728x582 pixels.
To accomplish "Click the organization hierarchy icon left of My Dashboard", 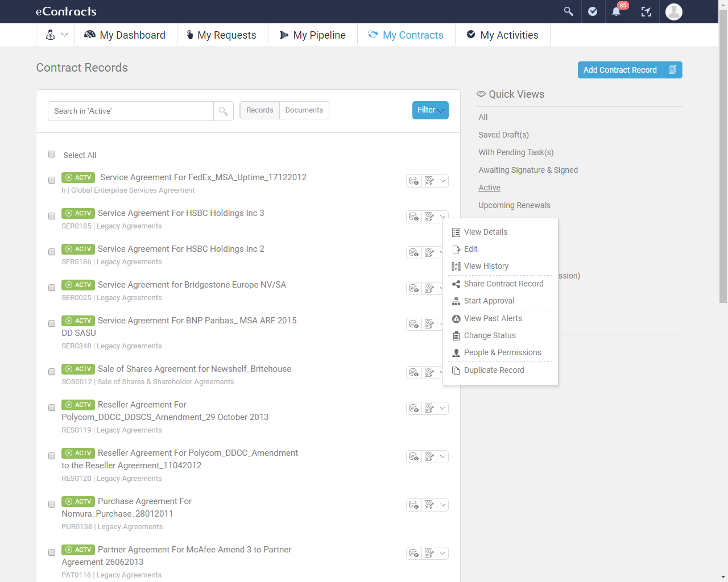I will 51,35.
